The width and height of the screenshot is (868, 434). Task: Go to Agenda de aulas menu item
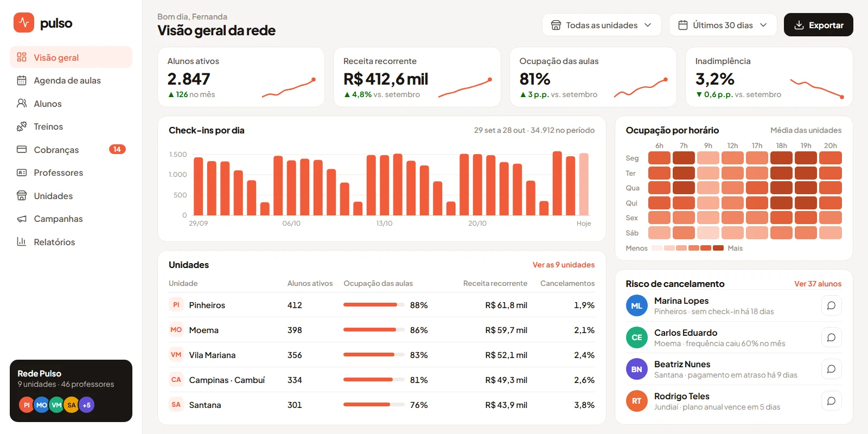coord(71,80)
